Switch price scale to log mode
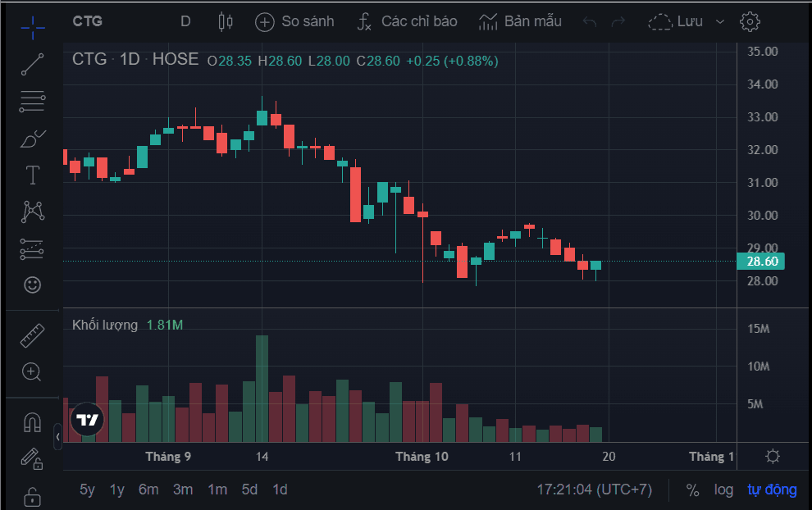 [x=723, y=490]
